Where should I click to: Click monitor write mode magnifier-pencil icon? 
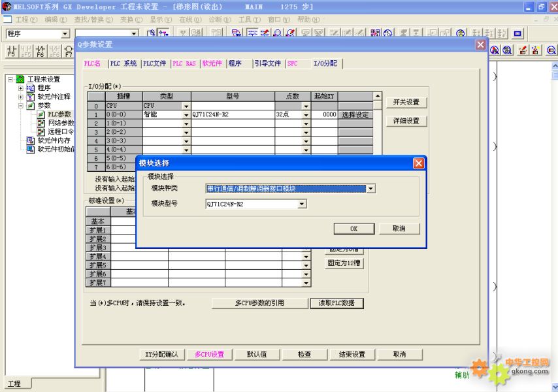pos(291,33)
